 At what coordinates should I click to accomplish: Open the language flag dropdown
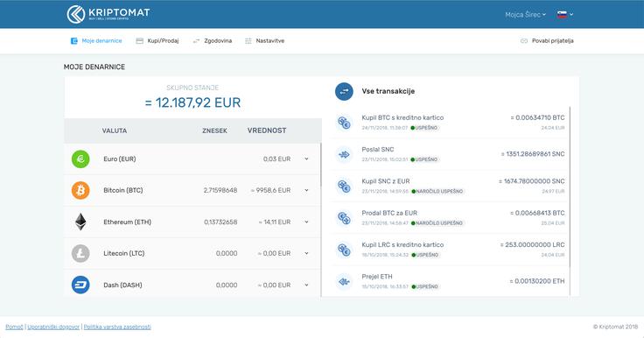(x=565, y=14)
